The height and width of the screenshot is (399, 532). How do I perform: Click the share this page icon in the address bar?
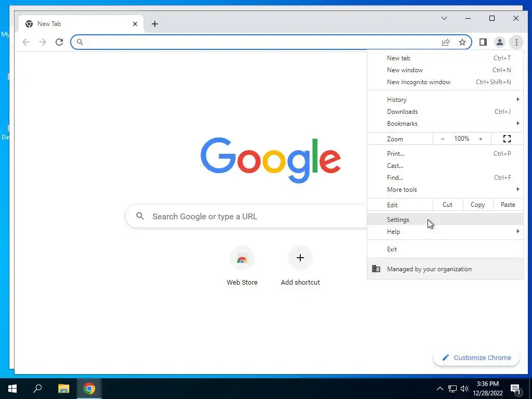(x=446, y=42)
